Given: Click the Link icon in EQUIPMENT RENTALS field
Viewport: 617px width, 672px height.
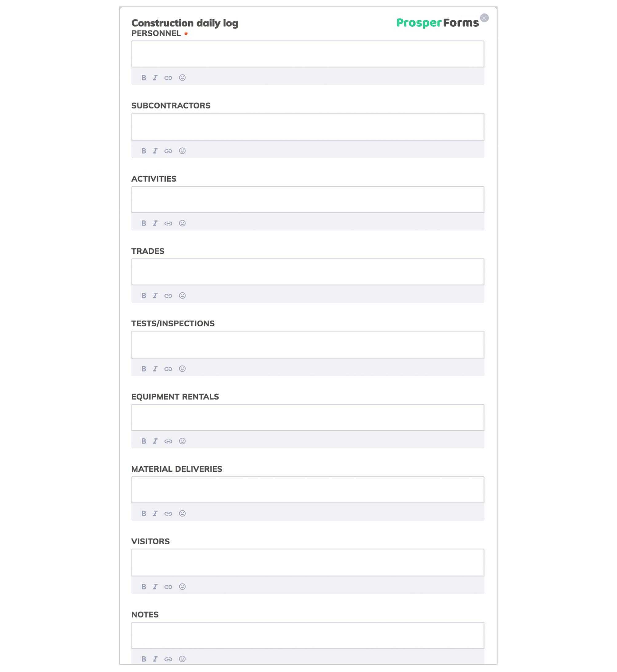Looking at the screenshot, I should (x=169, y=441).
